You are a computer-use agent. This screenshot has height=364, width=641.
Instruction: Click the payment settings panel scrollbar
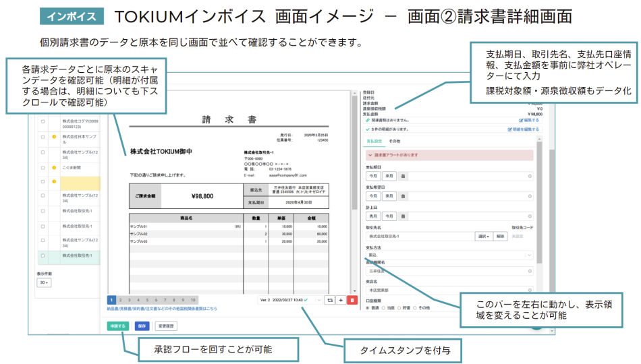[539, 202]
